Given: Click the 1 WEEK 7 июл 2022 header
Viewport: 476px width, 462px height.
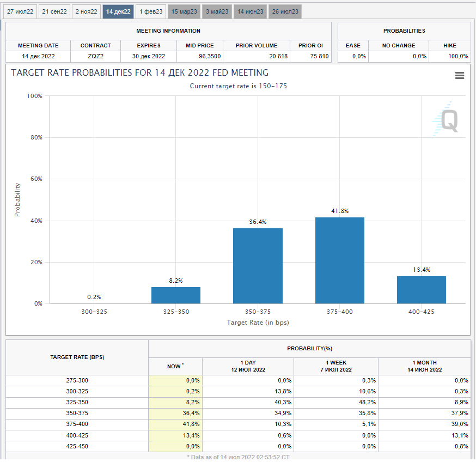Looking at the screenshot, I should 335,366.
